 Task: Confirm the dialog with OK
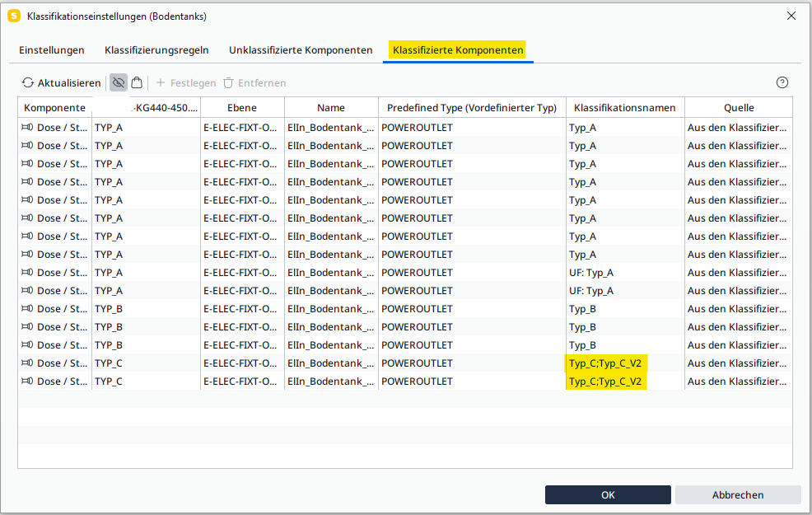click(608, 495)
